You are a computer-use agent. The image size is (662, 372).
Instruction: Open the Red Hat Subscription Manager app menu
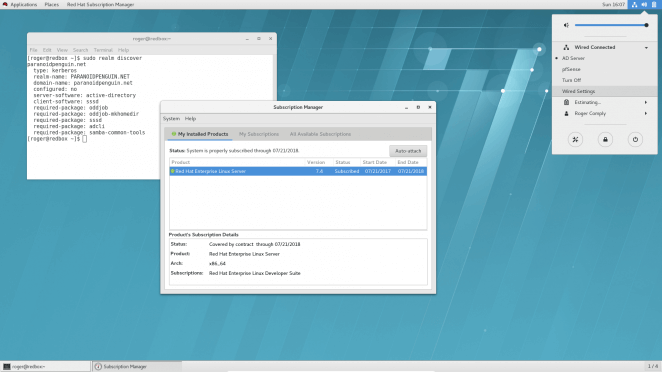100,4
